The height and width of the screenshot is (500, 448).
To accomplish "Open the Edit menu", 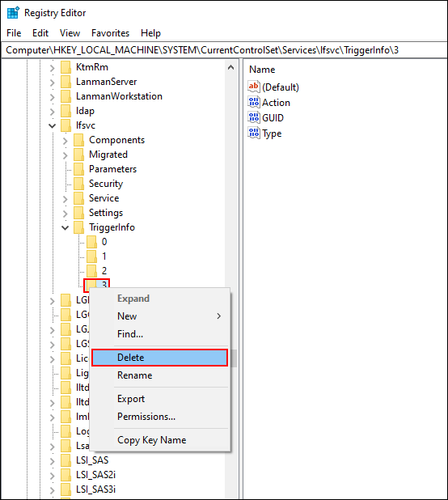I will click(40, 33).
